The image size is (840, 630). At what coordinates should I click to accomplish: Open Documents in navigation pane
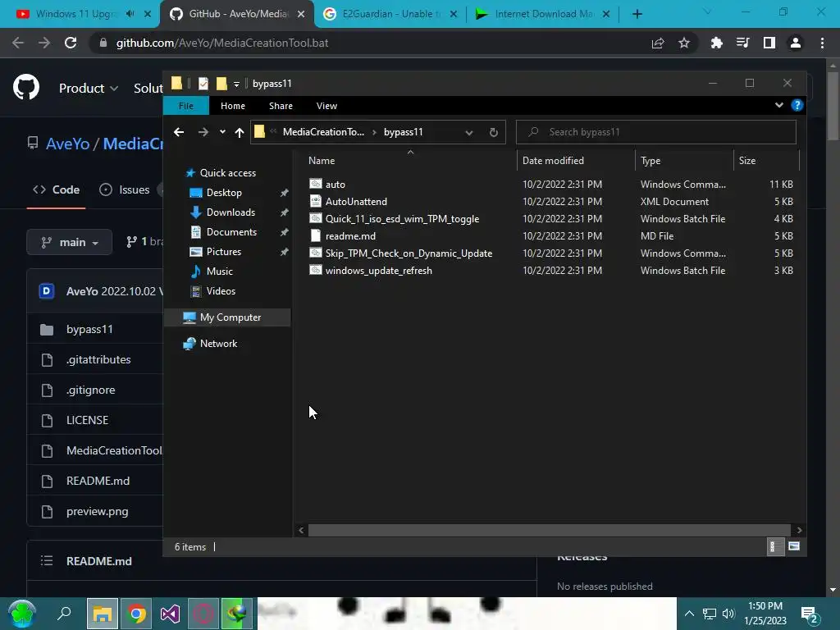tap(231, 232)
